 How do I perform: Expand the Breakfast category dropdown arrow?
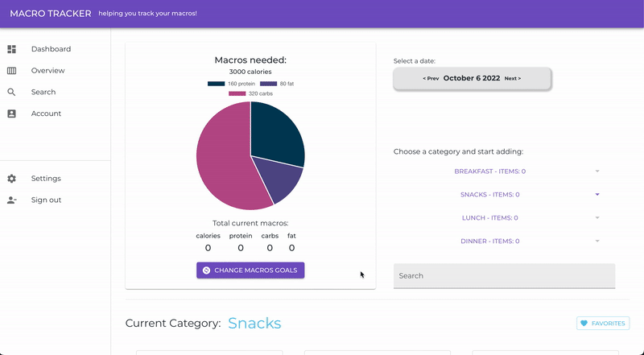(x=597, y=171)
